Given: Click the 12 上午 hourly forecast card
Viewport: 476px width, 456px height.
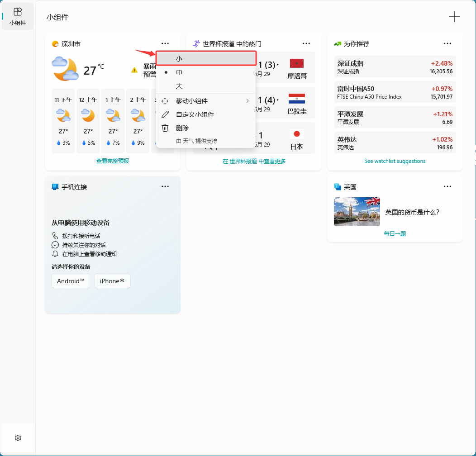Looking at the screenshot, I should (x=88, y=121).
